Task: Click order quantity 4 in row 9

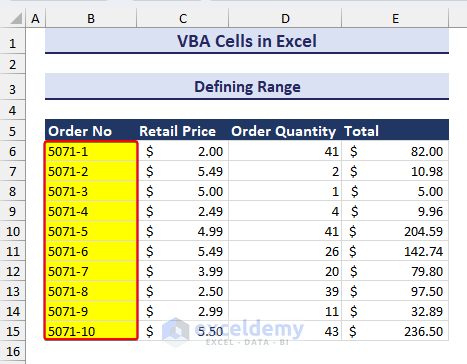Action: tap(285, 211)
